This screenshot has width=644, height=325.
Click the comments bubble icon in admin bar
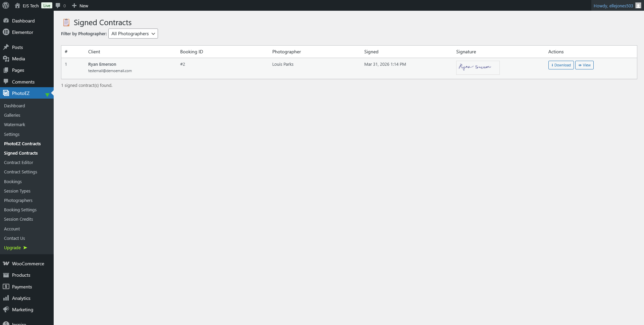(x=58, y=5)
